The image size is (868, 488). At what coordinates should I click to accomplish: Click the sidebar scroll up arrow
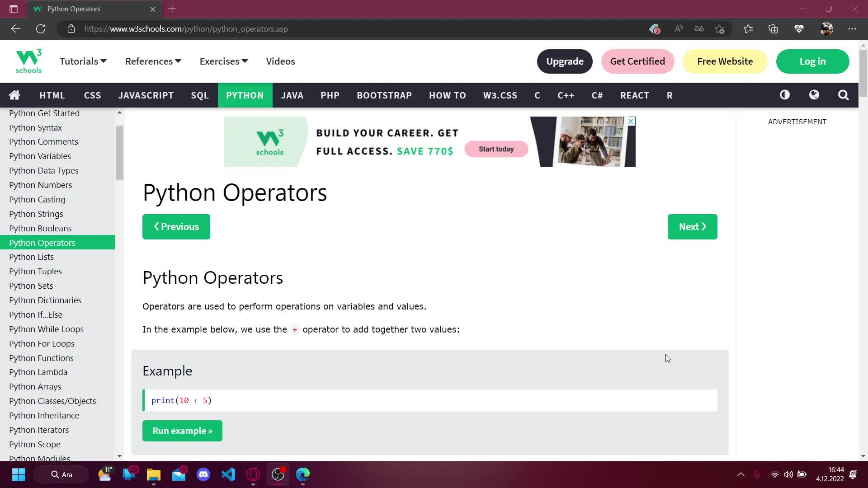tap(119, 113)
